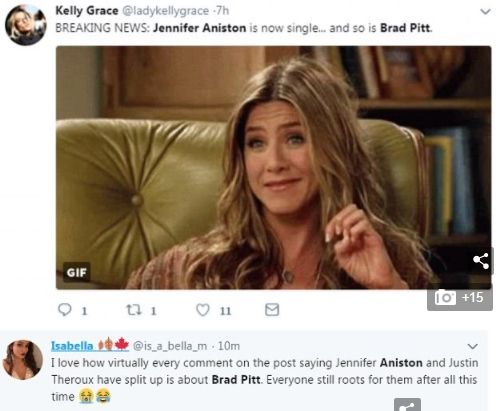Viewport: 496px width, 411px height.
Task: Click the @ladykellygrace handle
Action: coord(166,11)
